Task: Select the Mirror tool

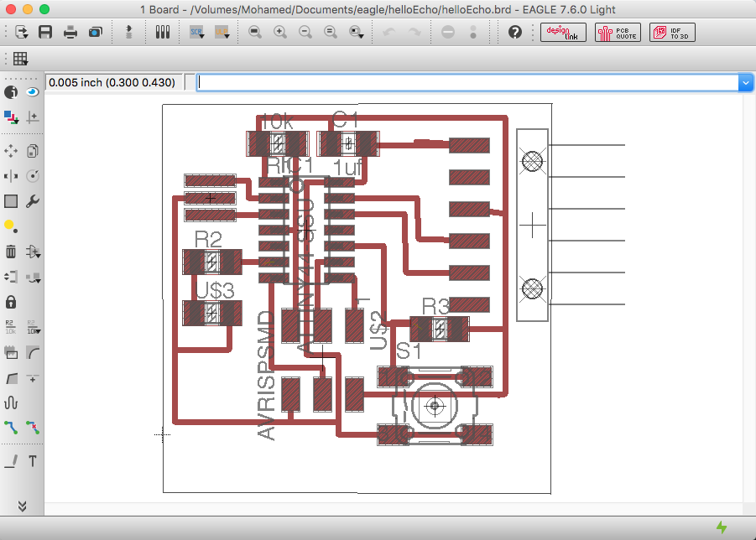Action: click(11, 176)
